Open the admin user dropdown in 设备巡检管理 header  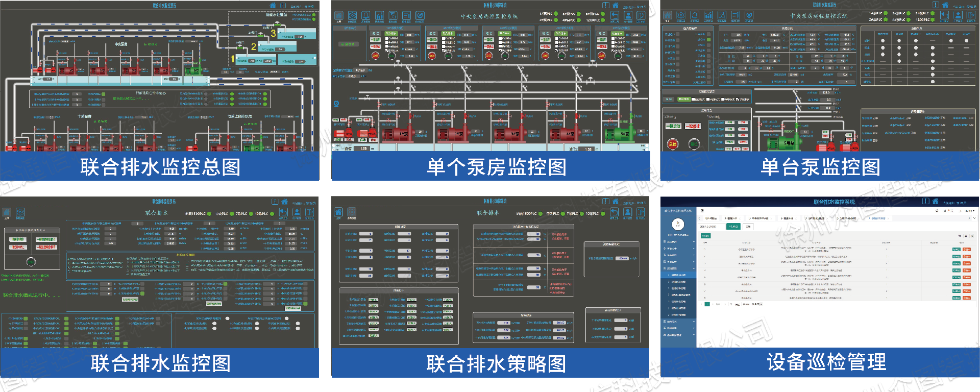pos(970,211)
